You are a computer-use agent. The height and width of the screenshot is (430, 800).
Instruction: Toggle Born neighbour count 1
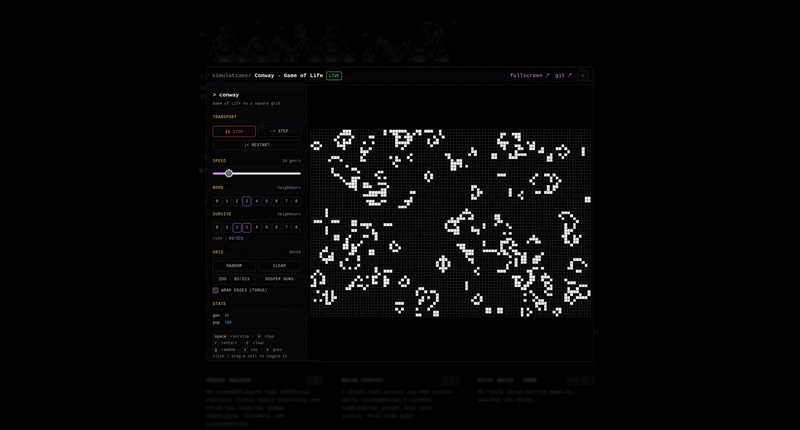coord(227,201)
